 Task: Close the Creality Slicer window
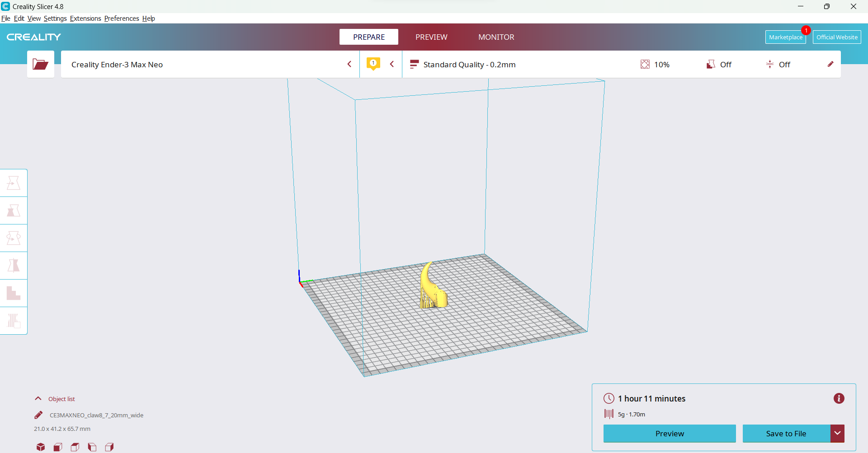coord(854,6)
